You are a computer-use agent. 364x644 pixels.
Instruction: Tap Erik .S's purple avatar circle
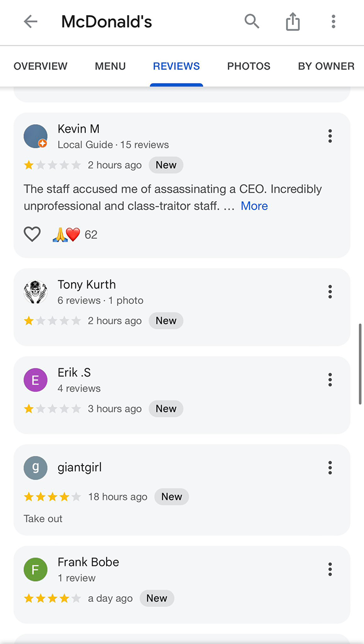click(35, 380)
